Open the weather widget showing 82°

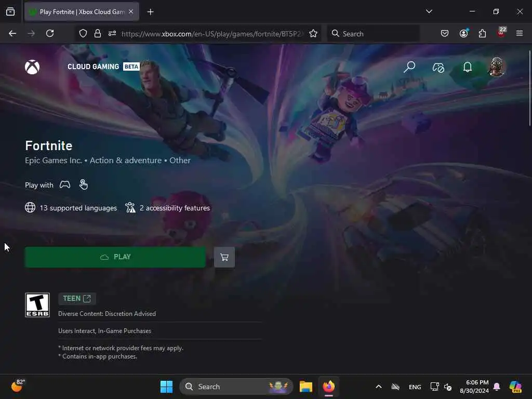(x=18, y=386)
